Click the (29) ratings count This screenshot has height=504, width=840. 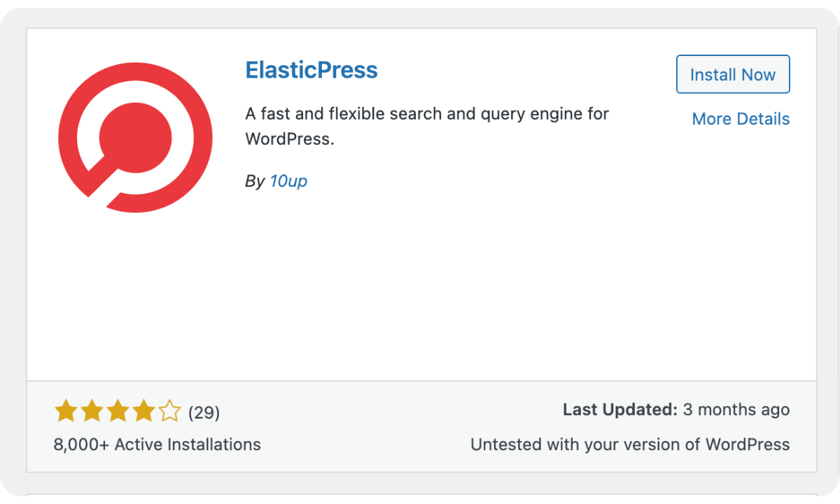204,413
